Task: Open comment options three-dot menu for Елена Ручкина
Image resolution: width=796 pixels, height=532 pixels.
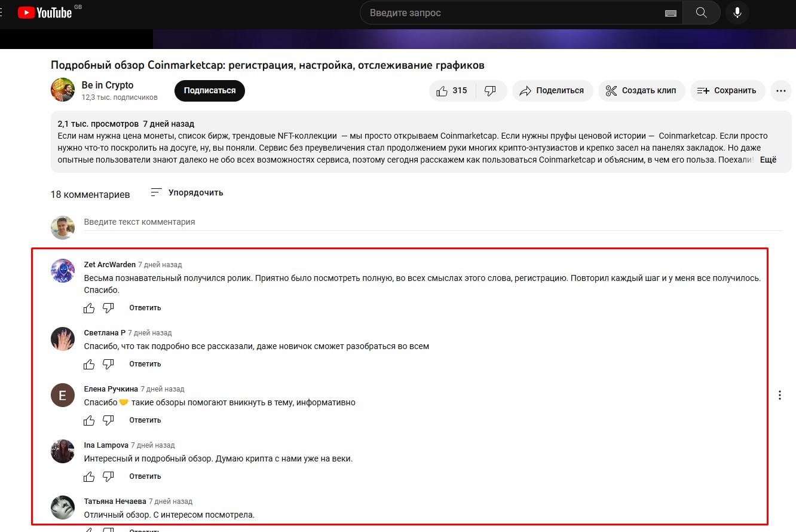Action: [780, 395]
